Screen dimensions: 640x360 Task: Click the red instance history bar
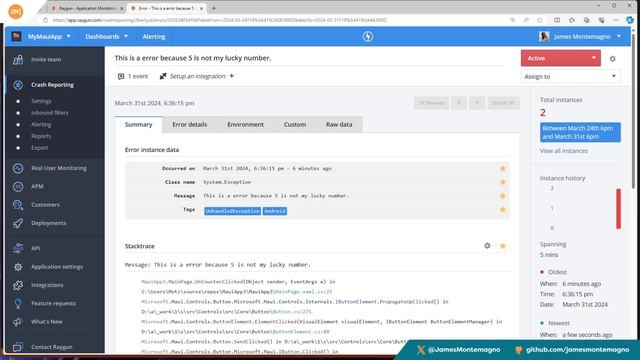pyautogui.click(x=618, y=209)
